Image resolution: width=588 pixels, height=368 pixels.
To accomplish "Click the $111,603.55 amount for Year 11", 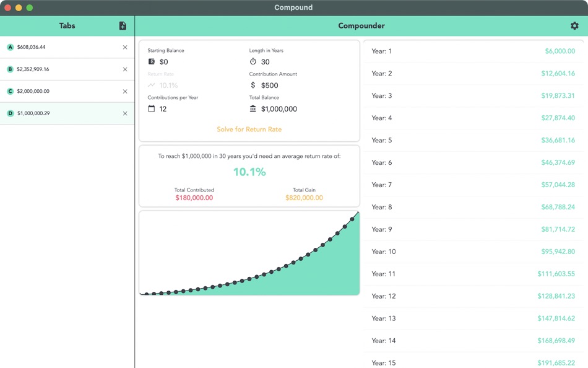I will click(556, 274).
